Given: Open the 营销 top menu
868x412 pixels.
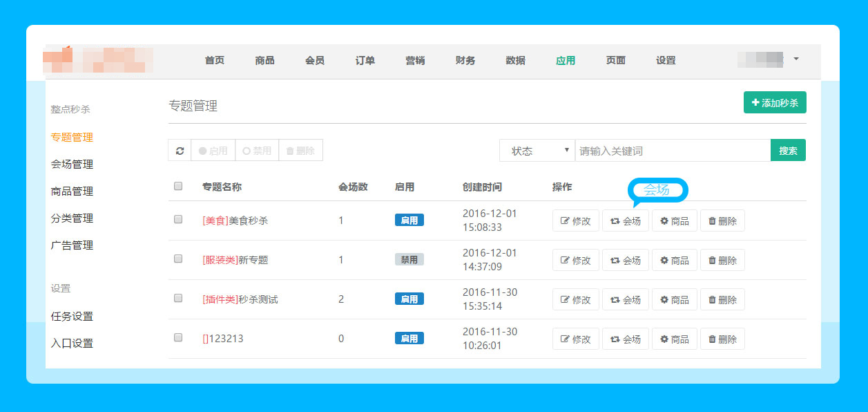Looking at the screenshot, I should pos(415,60).
